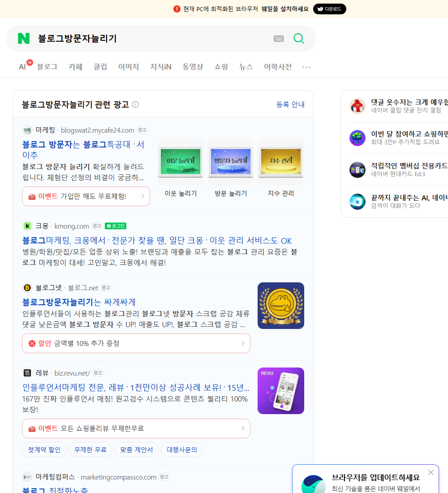Viewport: 448px width, 493px height.
Task: Switch to the 이미지 tab
Action: click(x=129, y=67)
